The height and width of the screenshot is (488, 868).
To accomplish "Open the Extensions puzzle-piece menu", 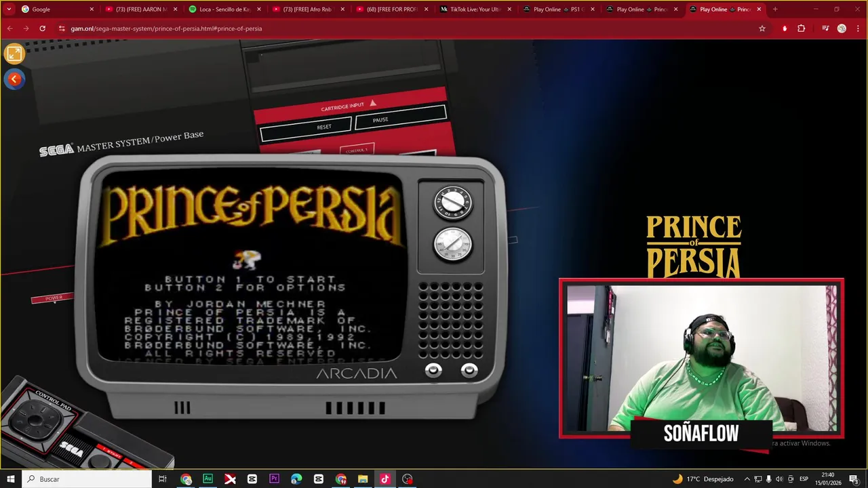I will (x=802, y=28).
